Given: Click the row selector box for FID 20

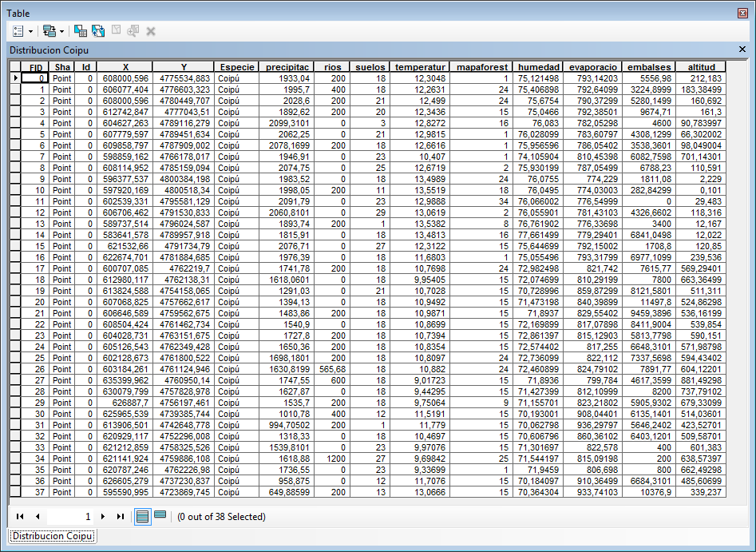Looking at the screenshot, I should point(15,302).
